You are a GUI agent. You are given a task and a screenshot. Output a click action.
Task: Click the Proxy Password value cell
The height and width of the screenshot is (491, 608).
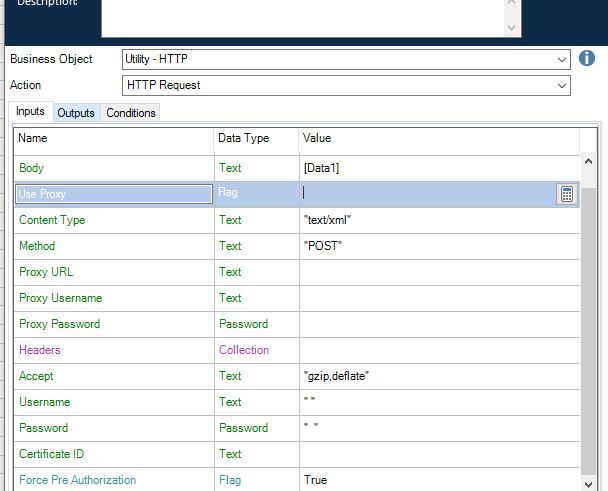440,324
